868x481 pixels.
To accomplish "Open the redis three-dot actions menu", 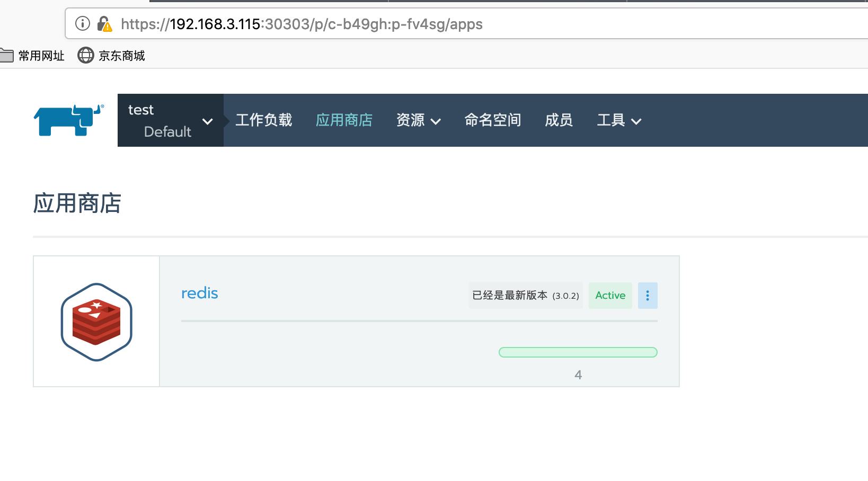I will (648, 296).
